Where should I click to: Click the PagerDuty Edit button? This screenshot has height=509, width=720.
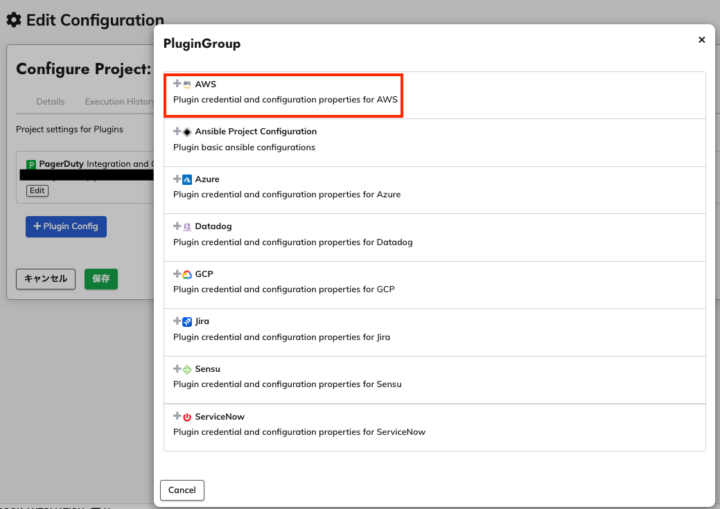click(37, 191)
